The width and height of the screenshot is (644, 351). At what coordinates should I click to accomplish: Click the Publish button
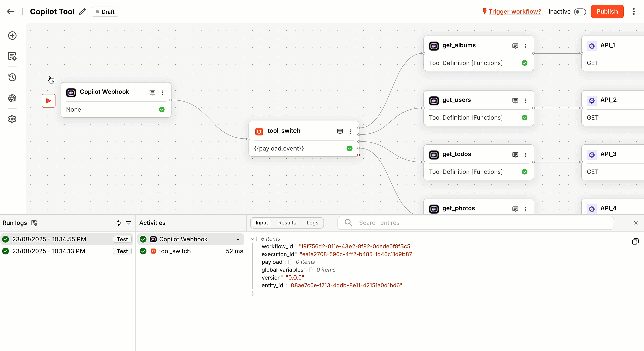[607, 12]
